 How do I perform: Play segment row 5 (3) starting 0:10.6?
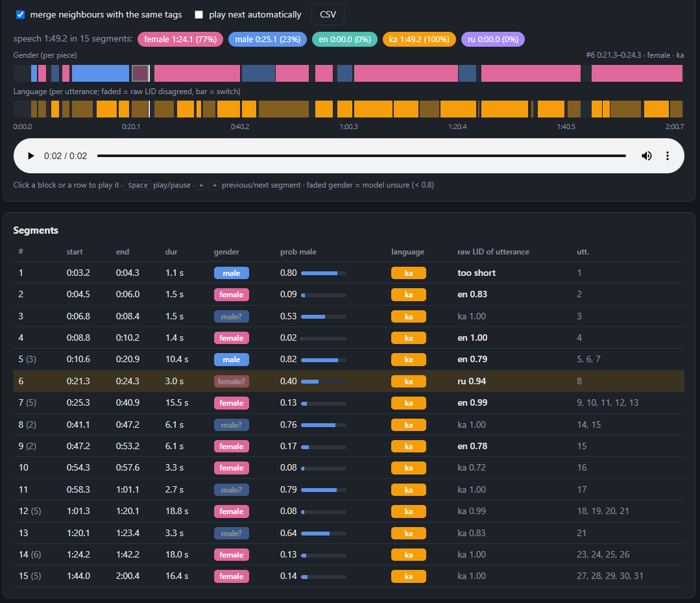click(348, 359)
